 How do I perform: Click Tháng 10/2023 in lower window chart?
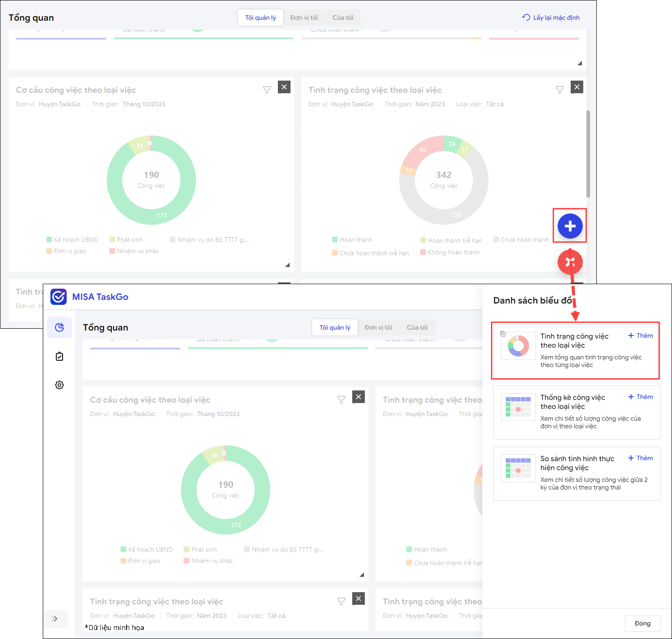click(218, 414)
